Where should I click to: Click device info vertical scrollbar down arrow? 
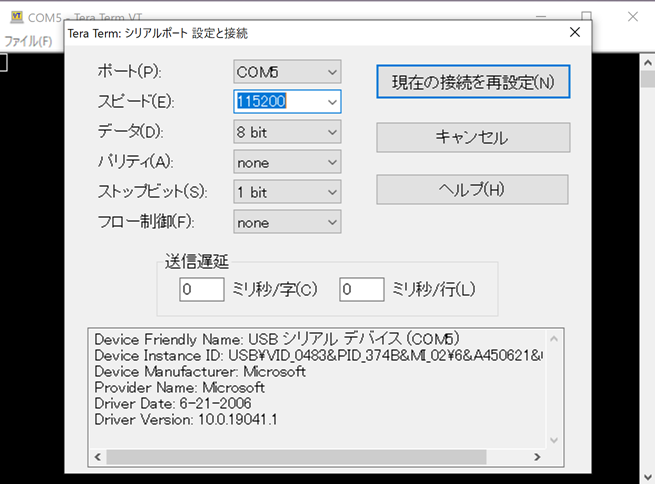tap(554, 440)
